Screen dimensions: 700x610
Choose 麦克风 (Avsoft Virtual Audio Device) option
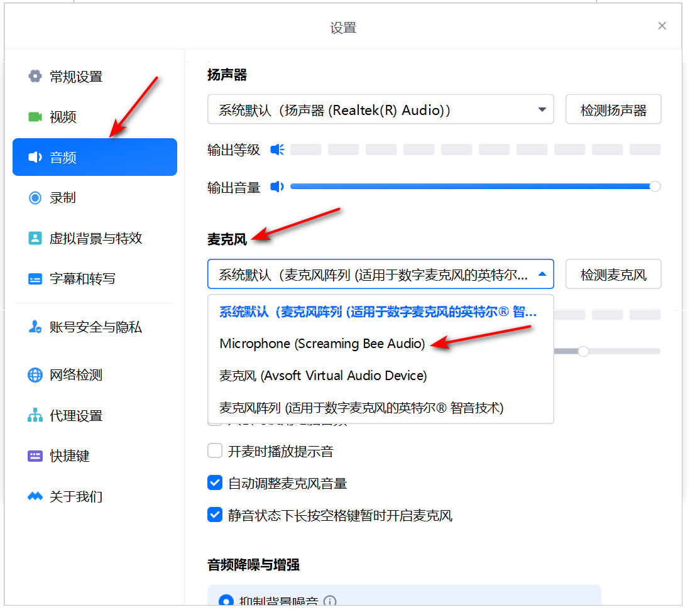323,376
